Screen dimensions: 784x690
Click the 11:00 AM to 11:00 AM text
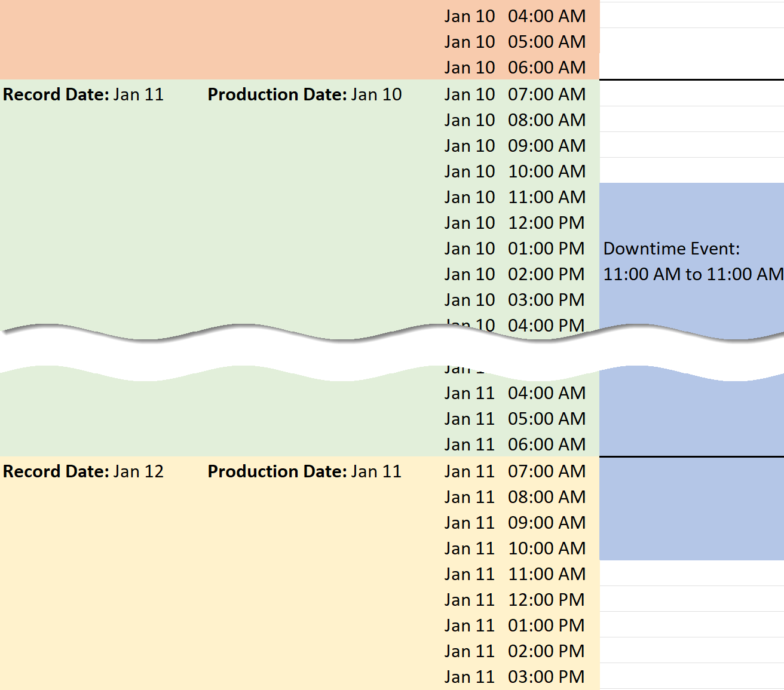point(692,274)
